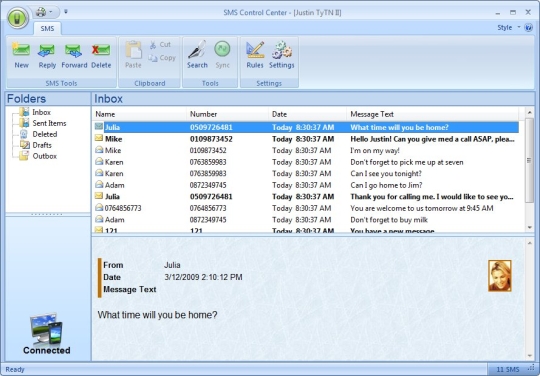Switch to the SMS ribbon tab

click(47, 29)
